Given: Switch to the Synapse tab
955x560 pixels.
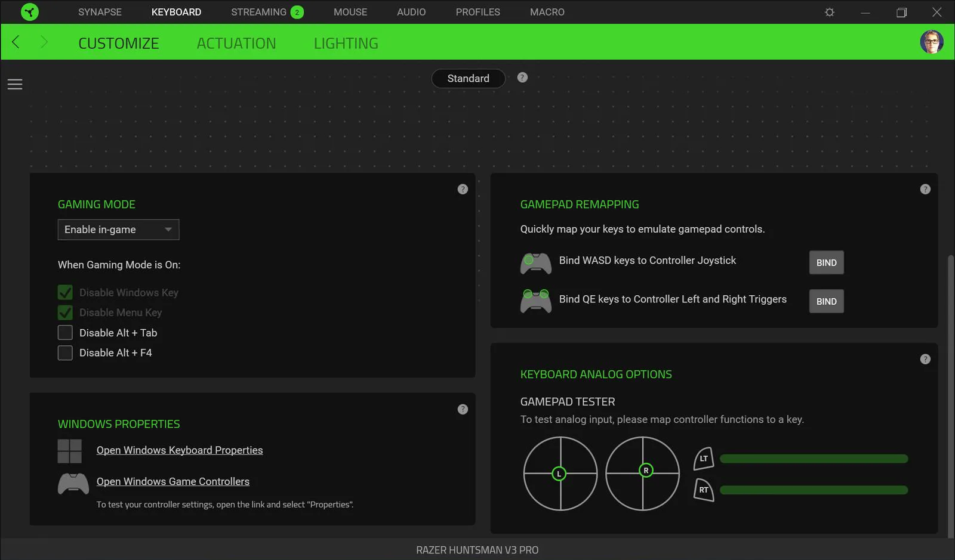Looking at the screenshot, I should coord(100,12).
